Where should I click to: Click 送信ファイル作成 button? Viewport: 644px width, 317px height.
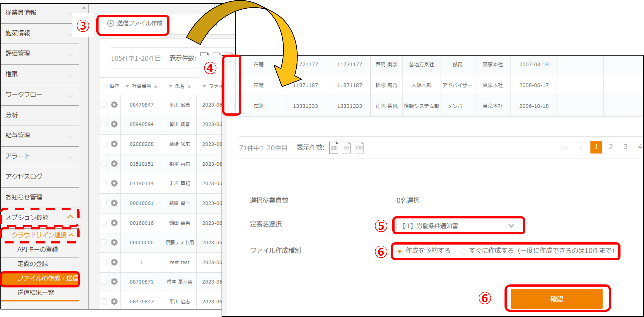click(135, 24)
